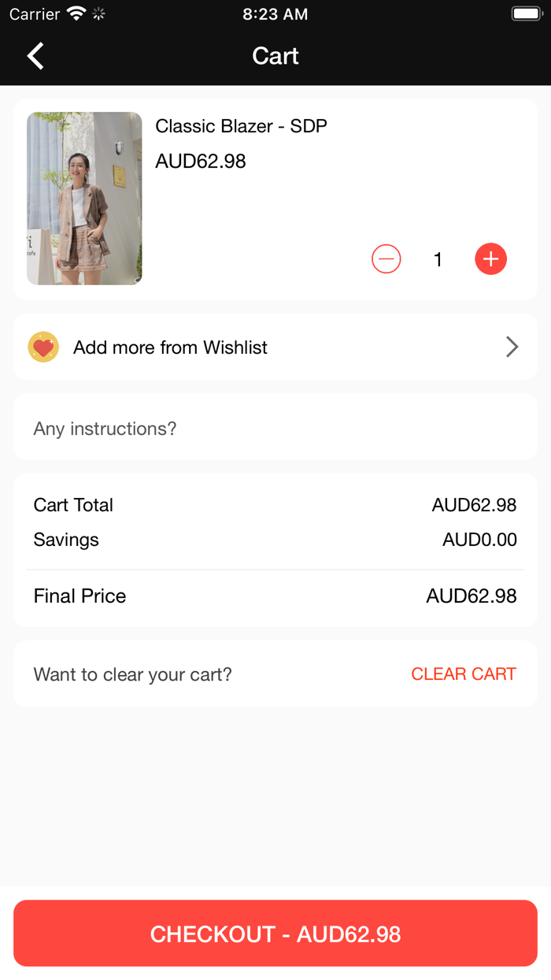The width and height of the screenshot is (551, 980).
Task: Tap the CHECKOUT - AUD62.98 button
Action: pyautogui.click(x=275, y=934)
